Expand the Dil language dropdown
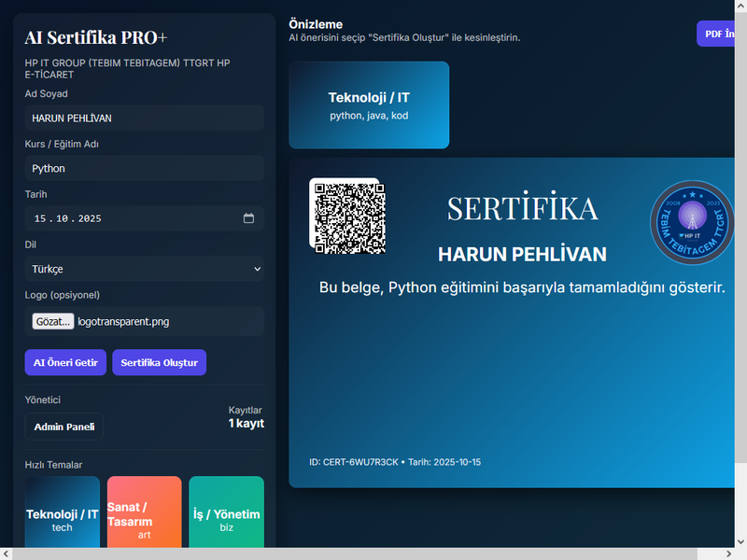The width and height of the screenshot is (747, 560). (144, 269)
